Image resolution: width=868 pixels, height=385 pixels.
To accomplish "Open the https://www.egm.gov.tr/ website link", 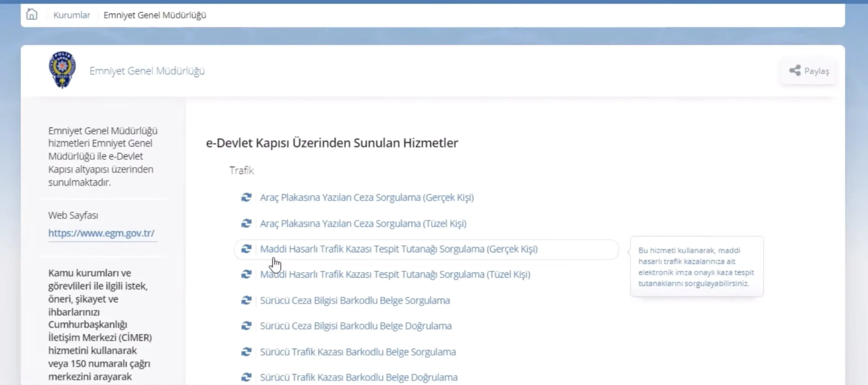I will tap(101, 233).
